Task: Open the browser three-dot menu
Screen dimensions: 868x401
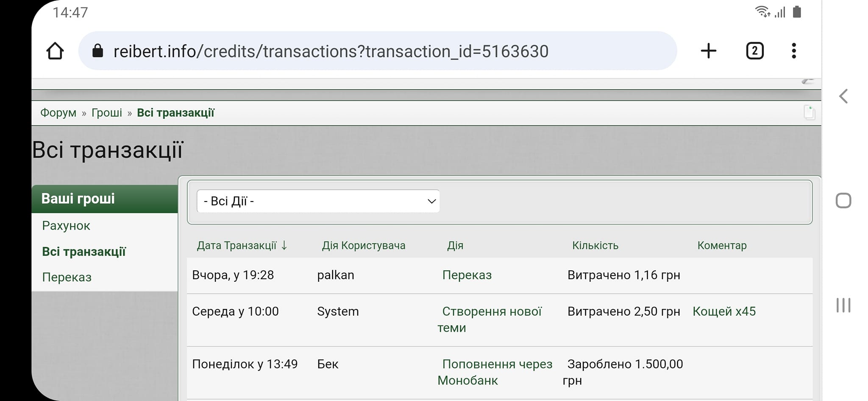Action: pyautogui.click(x=794, y=51)
